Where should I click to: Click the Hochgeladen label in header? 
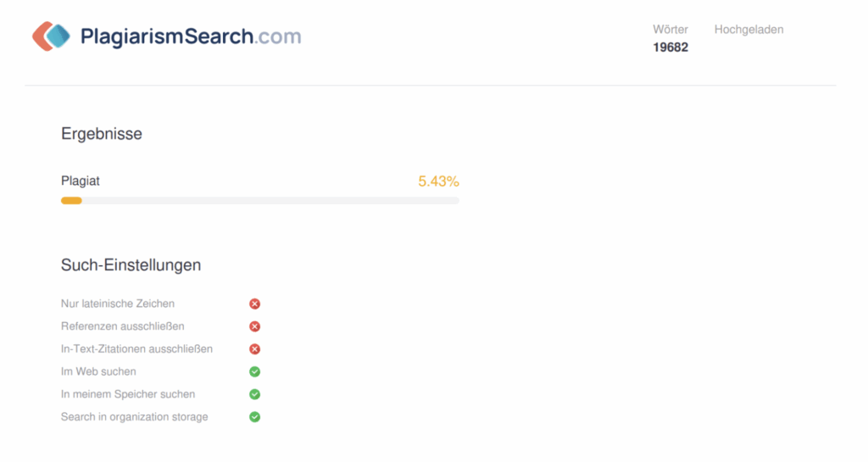748,30
